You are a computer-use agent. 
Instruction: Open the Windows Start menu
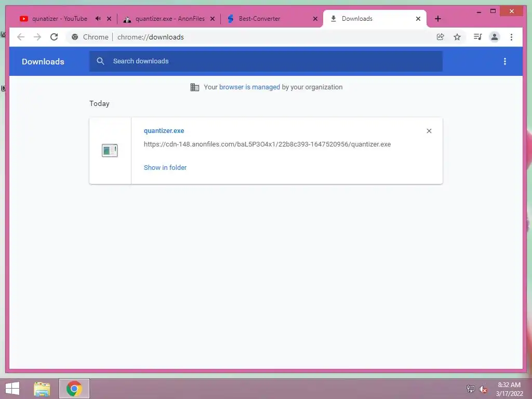[x=12, y=389]
